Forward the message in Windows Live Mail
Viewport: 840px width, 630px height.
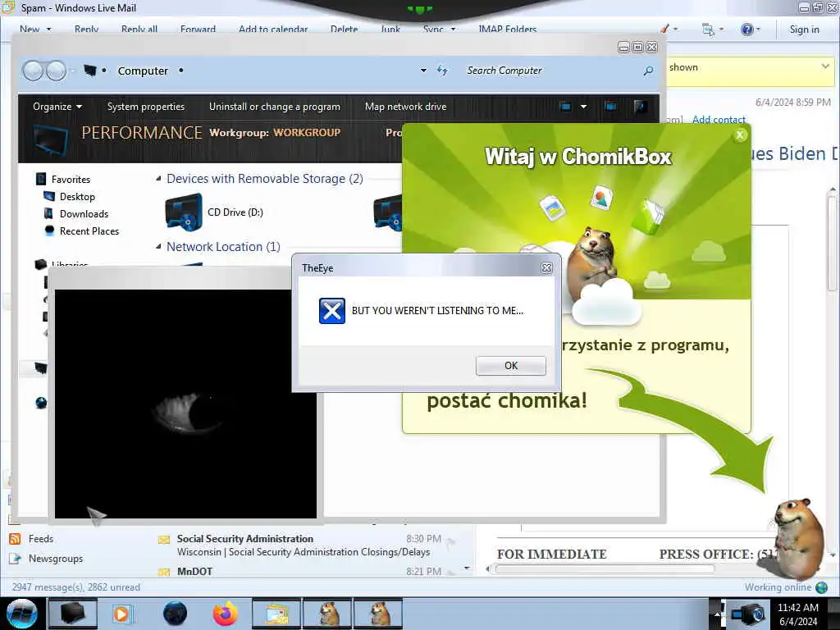(198, 30)
